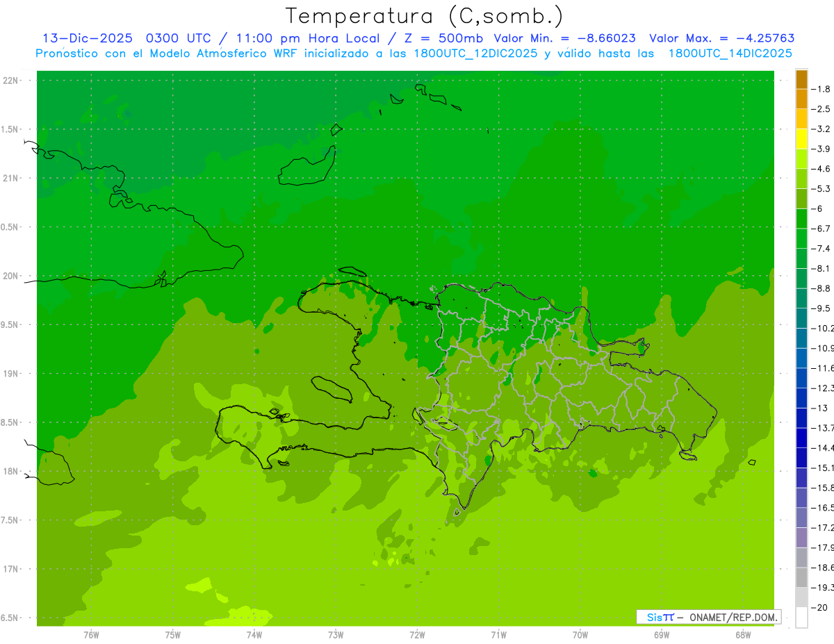Image resolution: width=834 pixels, height=644 pixels.
Task: Click the "73W" longitude label
Action: coord(336,635)
